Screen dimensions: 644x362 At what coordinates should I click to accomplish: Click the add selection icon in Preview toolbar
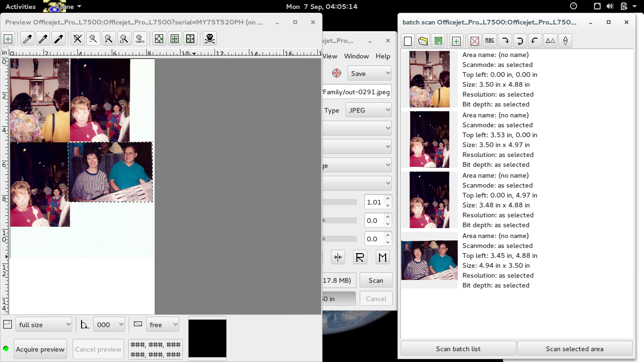tap(8, 39)
